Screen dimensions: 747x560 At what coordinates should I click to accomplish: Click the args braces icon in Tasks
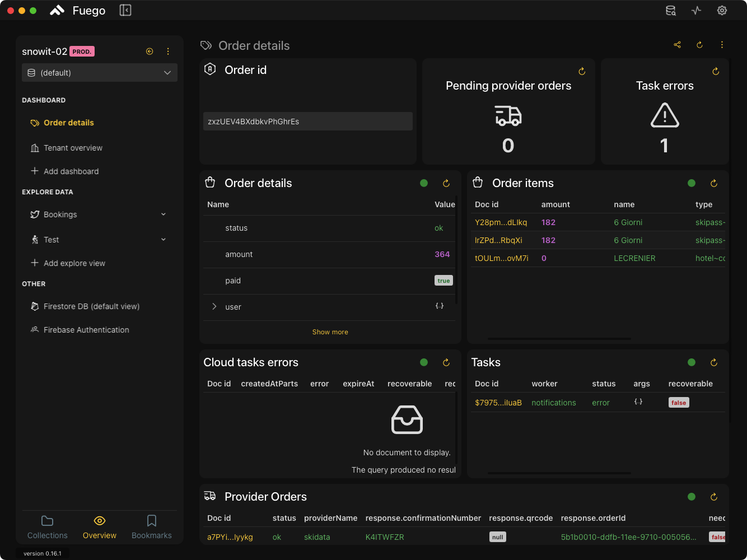(x=638, y=402)
